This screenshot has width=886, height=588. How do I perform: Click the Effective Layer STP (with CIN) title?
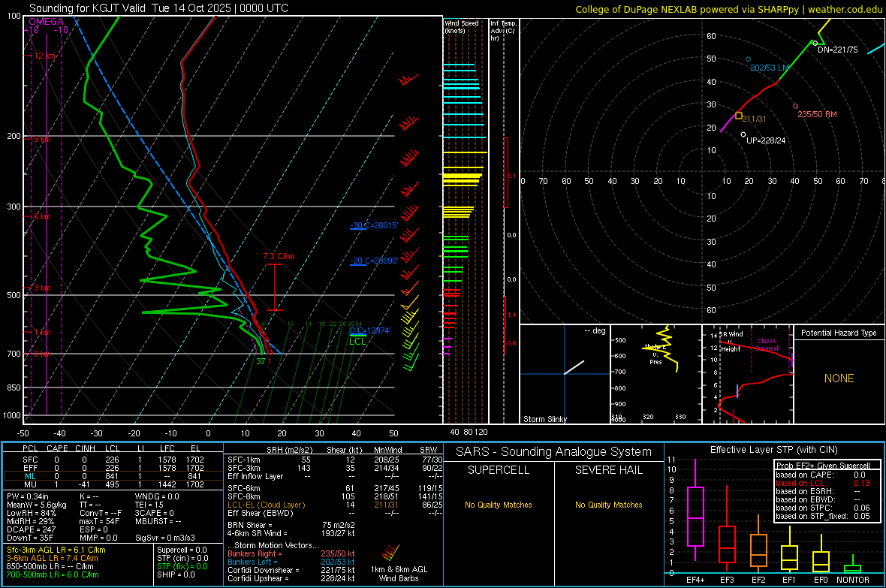[x=773, y=450]
